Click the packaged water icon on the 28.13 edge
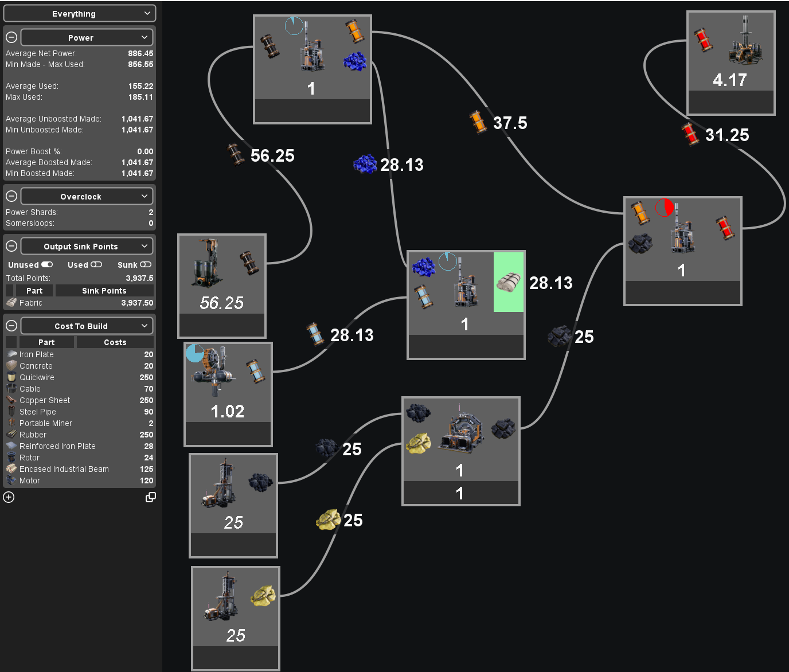Viewport: 789px width, 672px height. [x=315, y=334]
